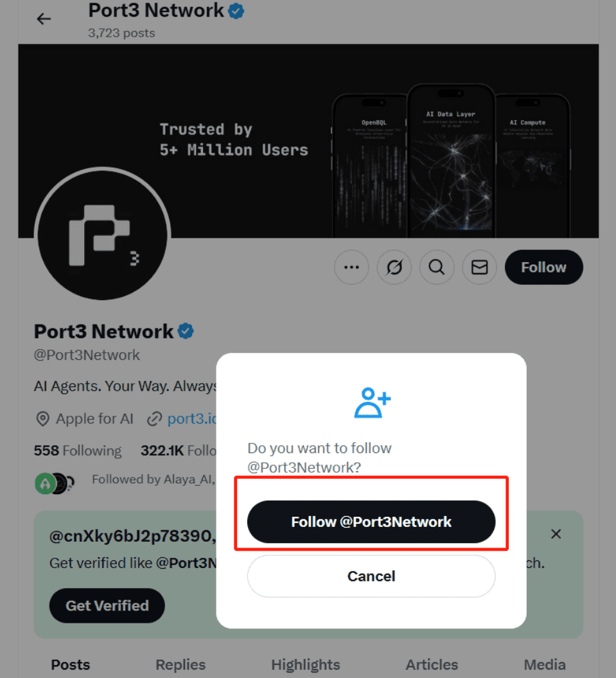The image size is (616, 678).
Task: Dismiss the Get Verified banner with X
Action: (556, 534)
